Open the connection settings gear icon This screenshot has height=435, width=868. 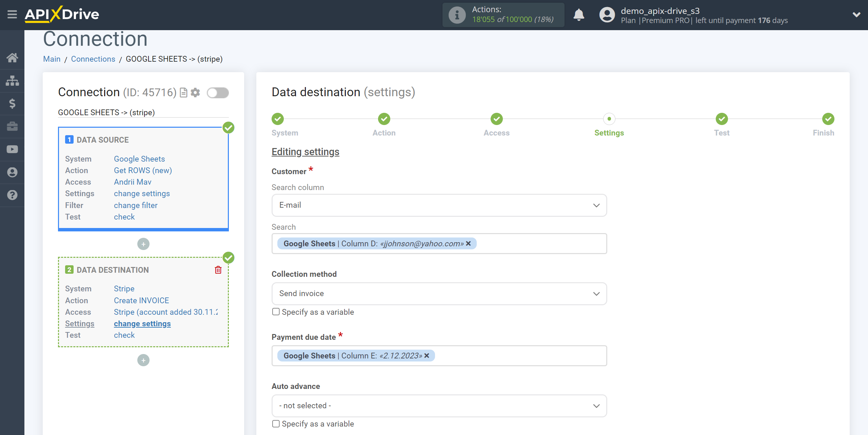tap(195, 92)
